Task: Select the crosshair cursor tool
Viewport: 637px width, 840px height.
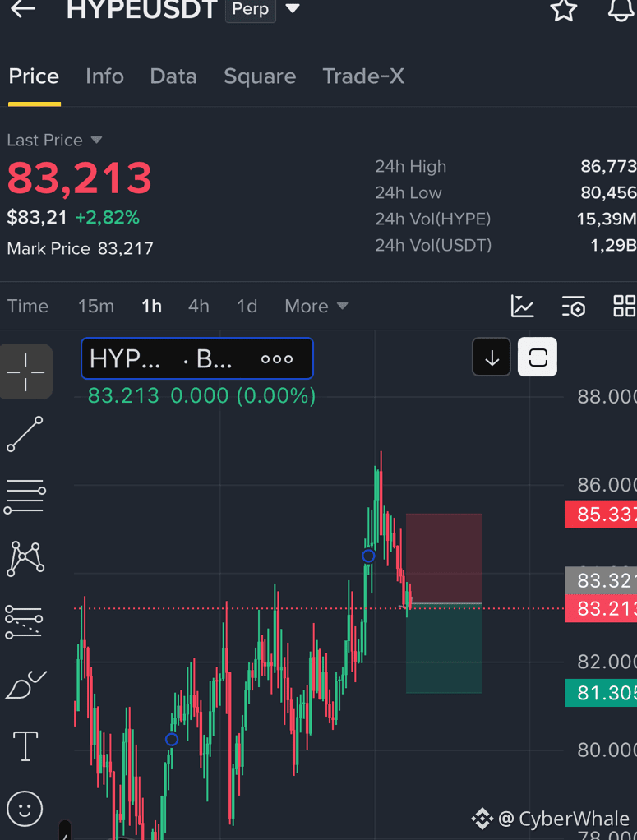Action: pos(25,372)
